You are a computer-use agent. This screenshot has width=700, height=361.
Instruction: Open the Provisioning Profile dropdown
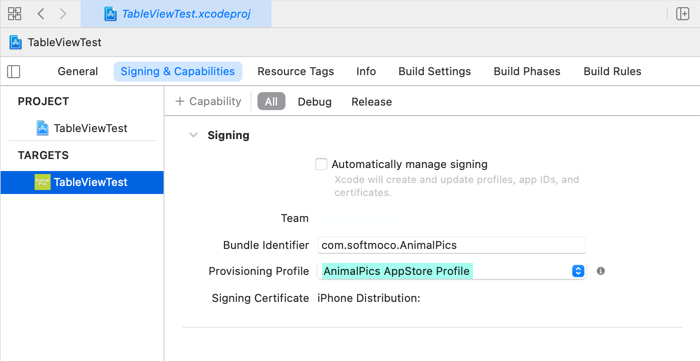451,271
